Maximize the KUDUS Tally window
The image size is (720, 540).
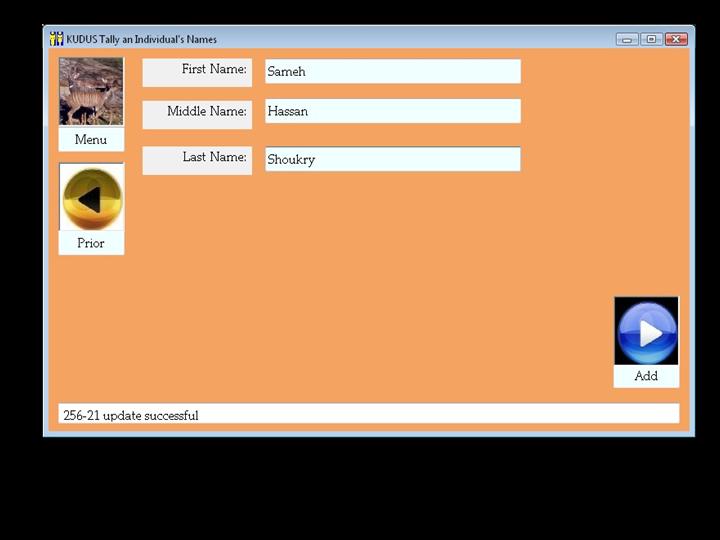point(651,39)
